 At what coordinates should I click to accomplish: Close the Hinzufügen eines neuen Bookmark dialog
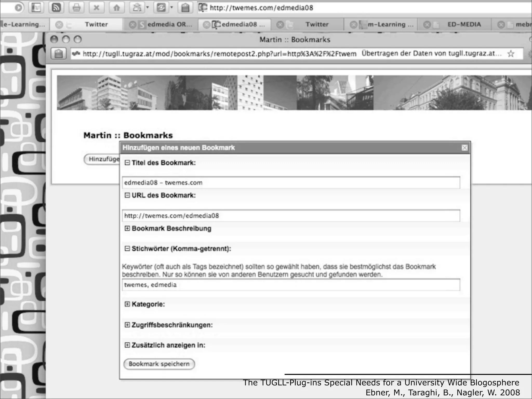464,148
